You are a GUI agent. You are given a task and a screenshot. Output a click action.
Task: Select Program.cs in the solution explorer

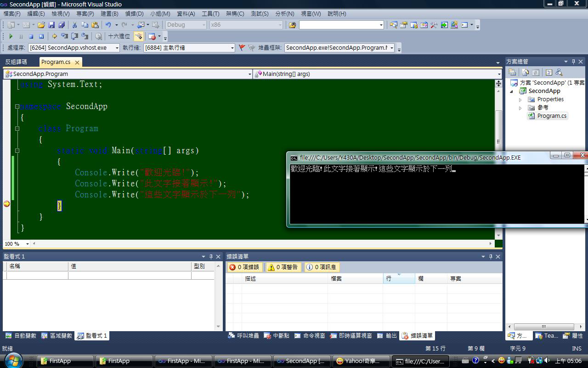(551, 116)
